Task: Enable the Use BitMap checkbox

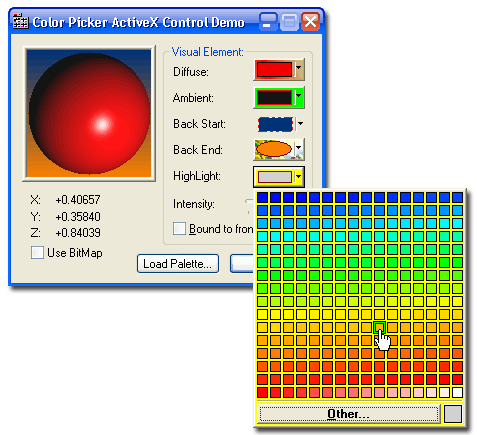Action: click(37, 252)
